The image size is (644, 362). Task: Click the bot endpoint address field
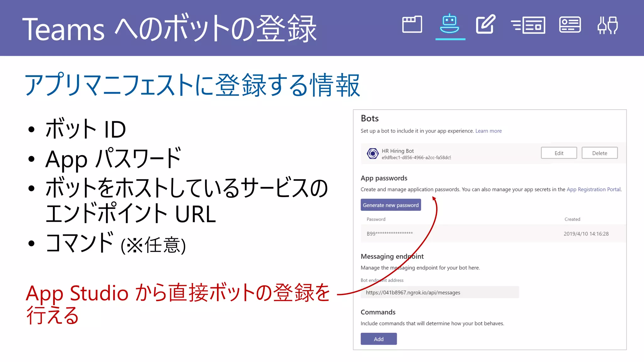(440, 292)
